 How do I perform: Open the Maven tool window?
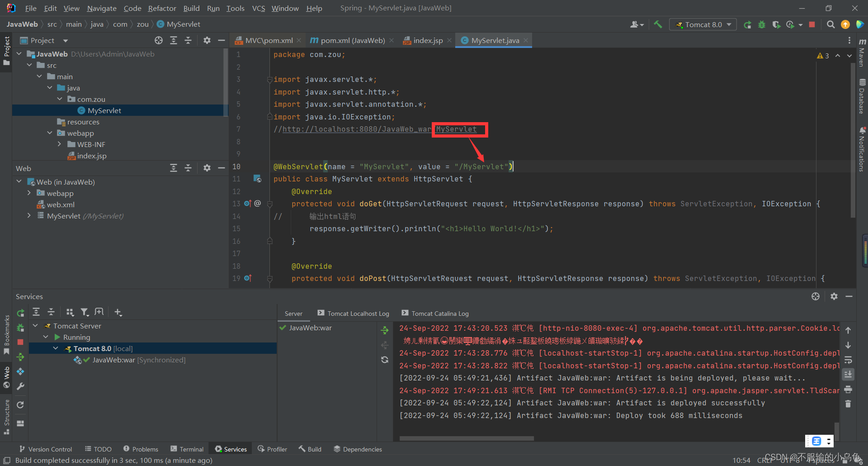pyautogui.click(x=862, y=52)
